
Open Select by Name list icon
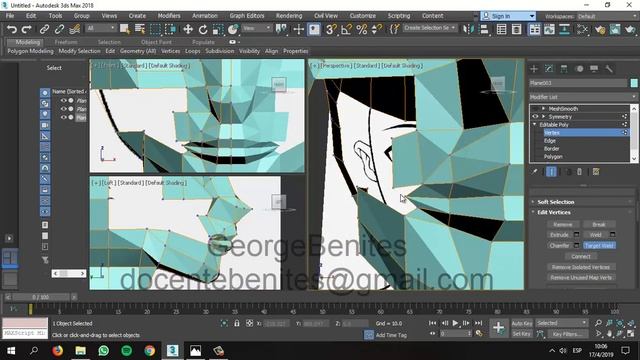coord(140,29)
